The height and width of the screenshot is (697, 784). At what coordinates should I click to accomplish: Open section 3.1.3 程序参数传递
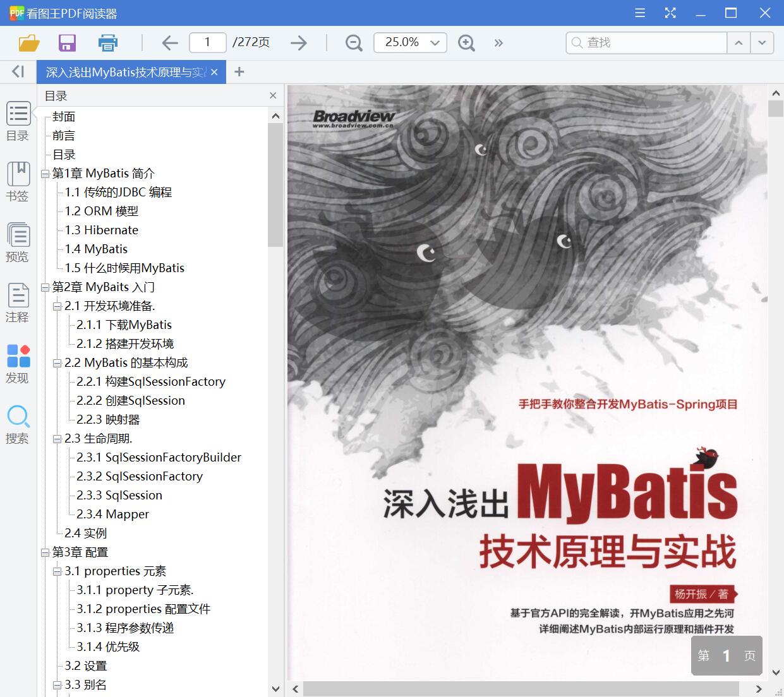coord(125,628)
